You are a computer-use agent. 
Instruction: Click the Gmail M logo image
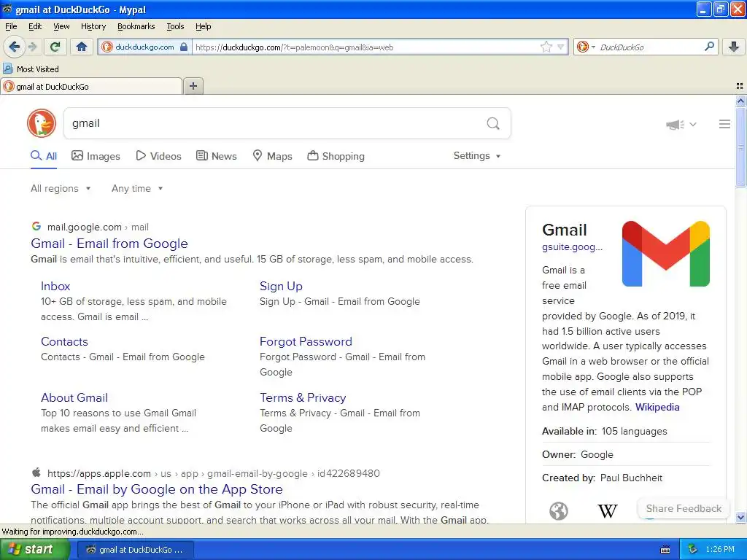(665, 253)
